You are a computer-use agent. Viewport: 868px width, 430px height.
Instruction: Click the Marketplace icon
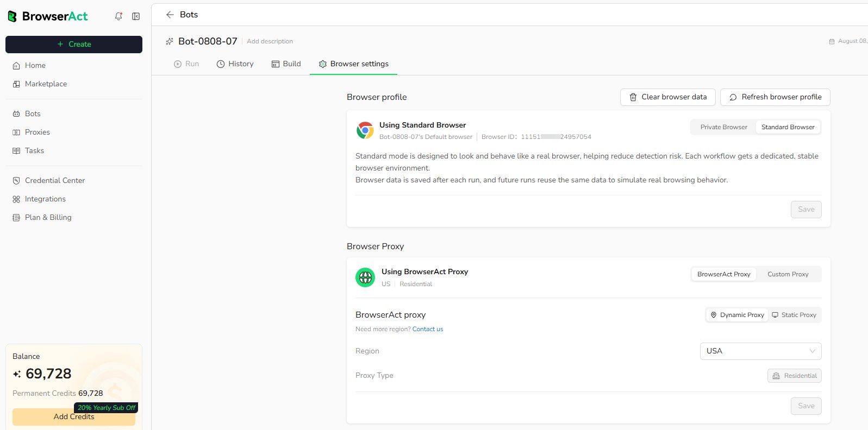tap(16, 84)
